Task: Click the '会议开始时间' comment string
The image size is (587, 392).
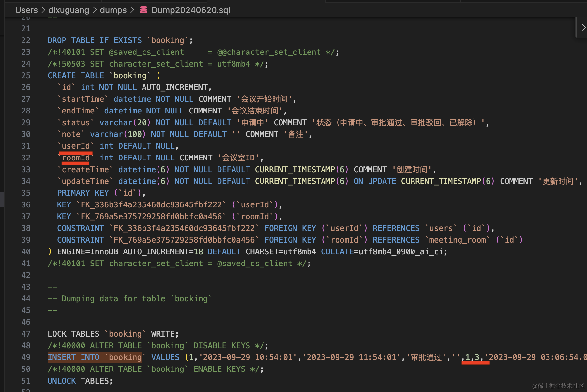Action: tap(264, 99)
